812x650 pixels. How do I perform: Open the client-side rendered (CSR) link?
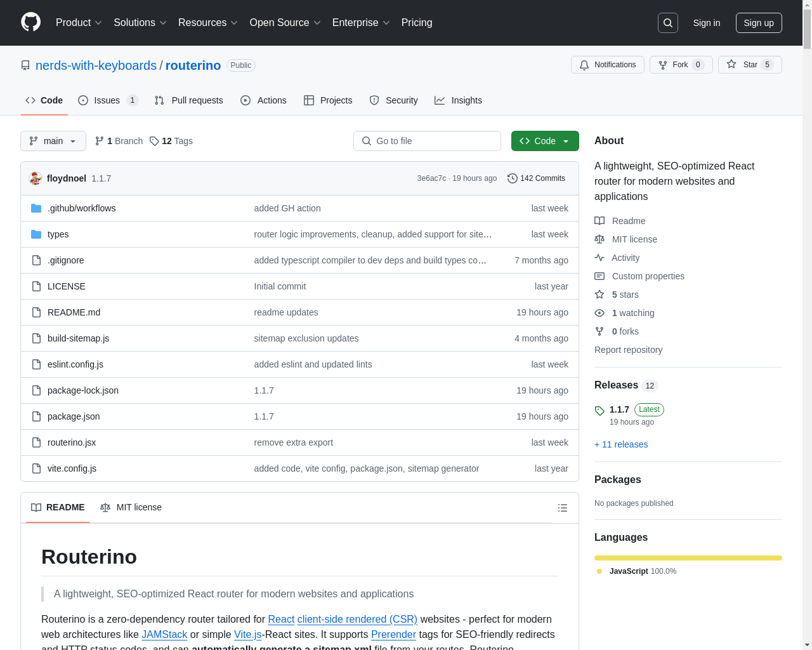pos(357,619)
